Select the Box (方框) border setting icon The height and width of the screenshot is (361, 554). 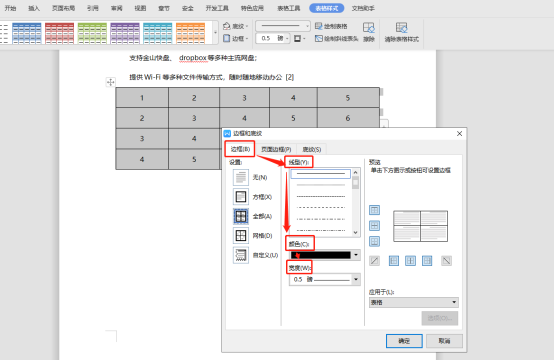[x=241, y=196]
